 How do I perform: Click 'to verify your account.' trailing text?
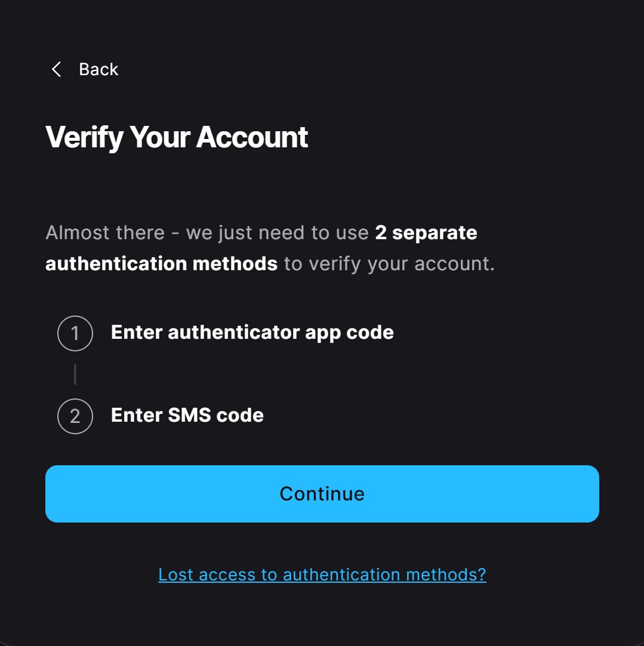(389, 264)
